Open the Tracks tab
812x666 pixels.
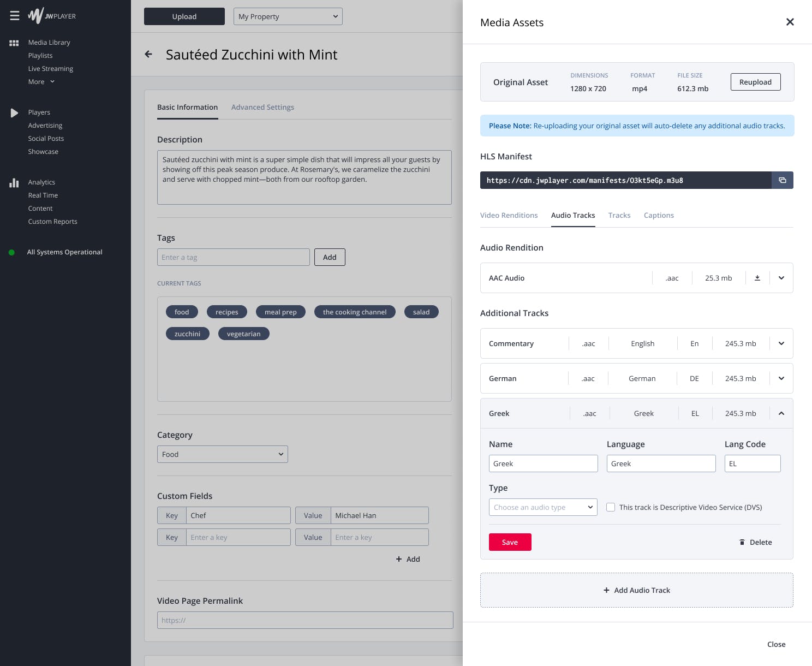coord(619,215)
